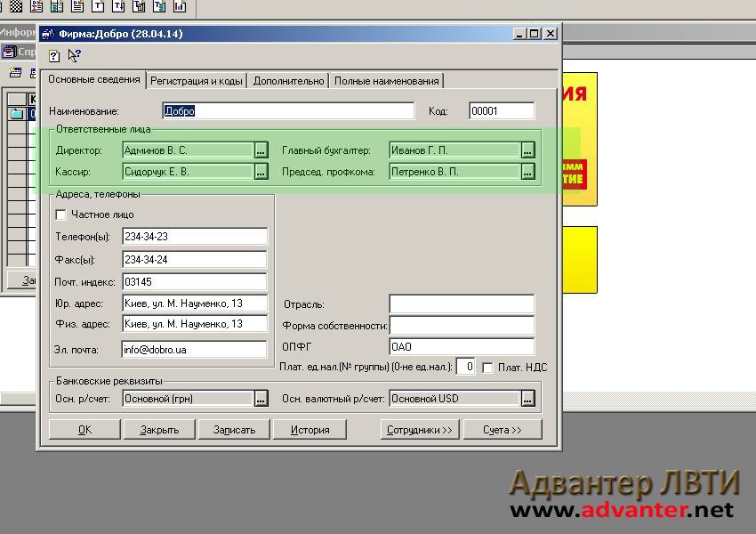Viewport: 756px width, 534px height.
Task: Click the Факс(ы) input field
Action: 195,260
